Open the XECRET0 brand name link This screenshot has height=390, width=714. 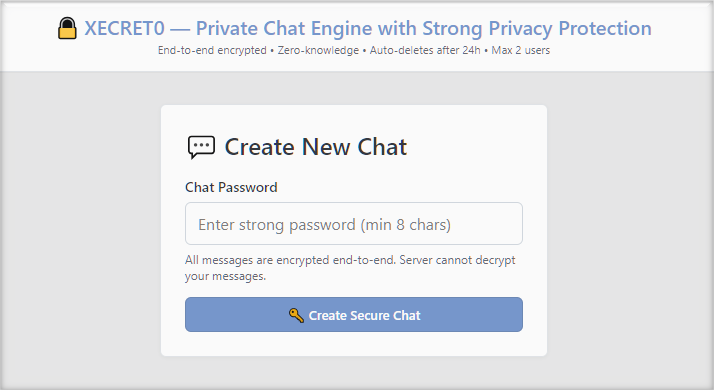[124, 28]
